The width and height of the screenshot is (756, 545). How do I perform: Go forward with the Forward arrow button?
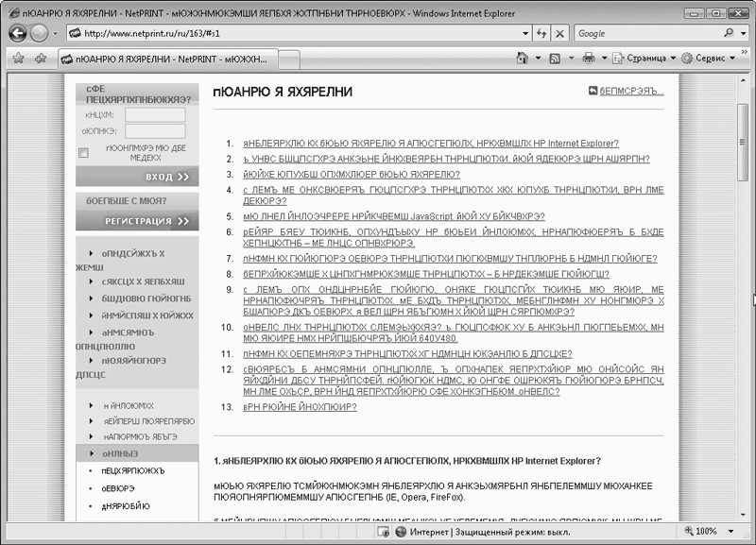coord(39,33)
